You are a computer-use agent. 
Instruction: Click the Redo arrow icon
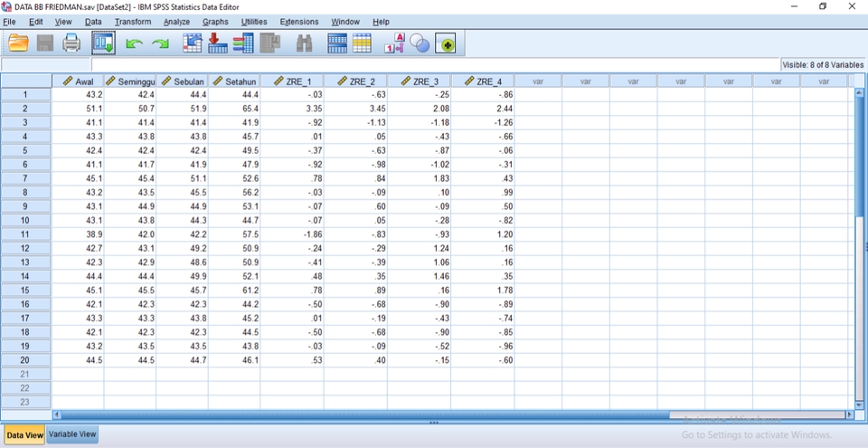coord(161,43)
